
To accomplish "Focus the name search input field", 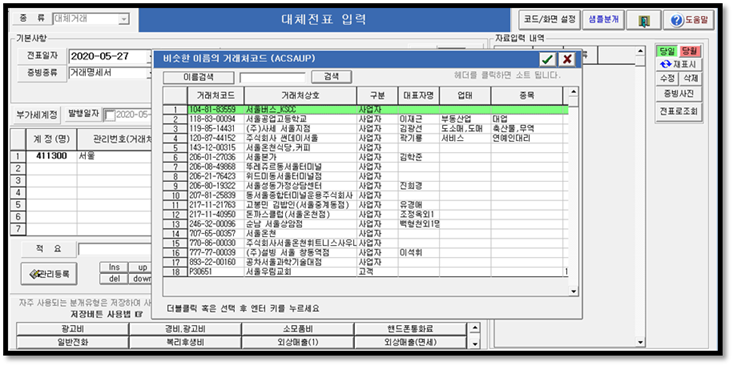I will coord(273,77).
